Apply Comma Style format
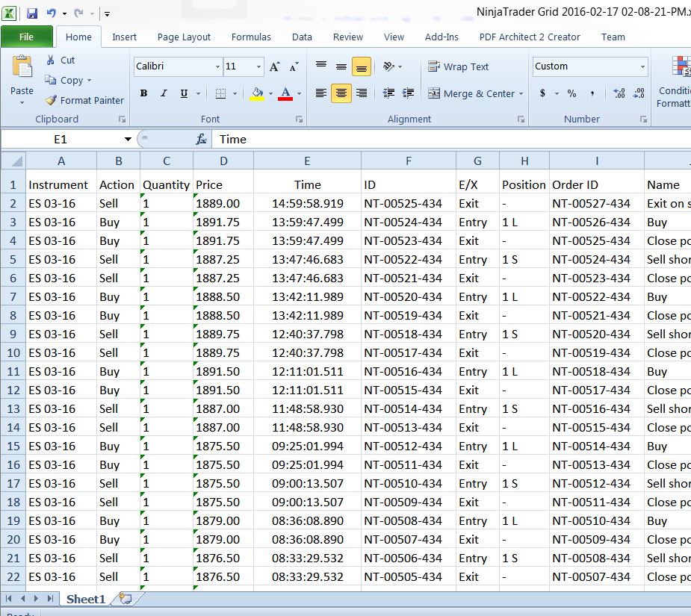The height and width of the screenshot is (616, 691). coord(592,93)
